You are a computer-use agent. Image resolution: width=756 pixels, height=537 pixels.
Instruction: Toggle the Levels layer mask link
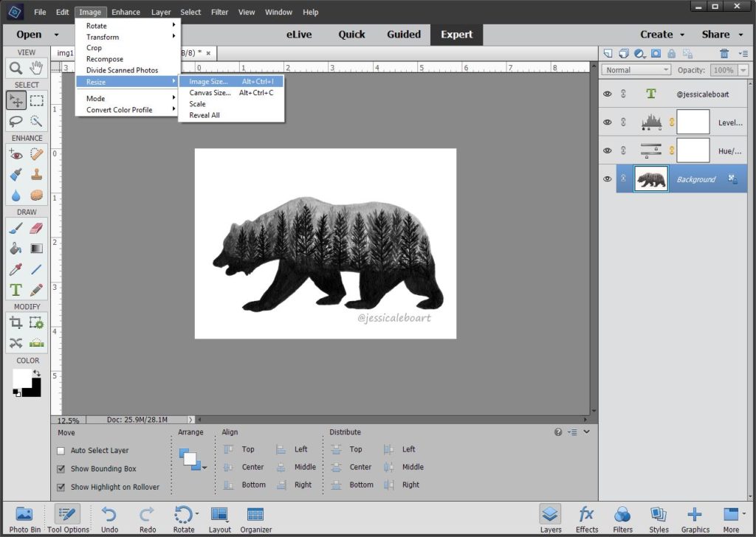[672, 122]
